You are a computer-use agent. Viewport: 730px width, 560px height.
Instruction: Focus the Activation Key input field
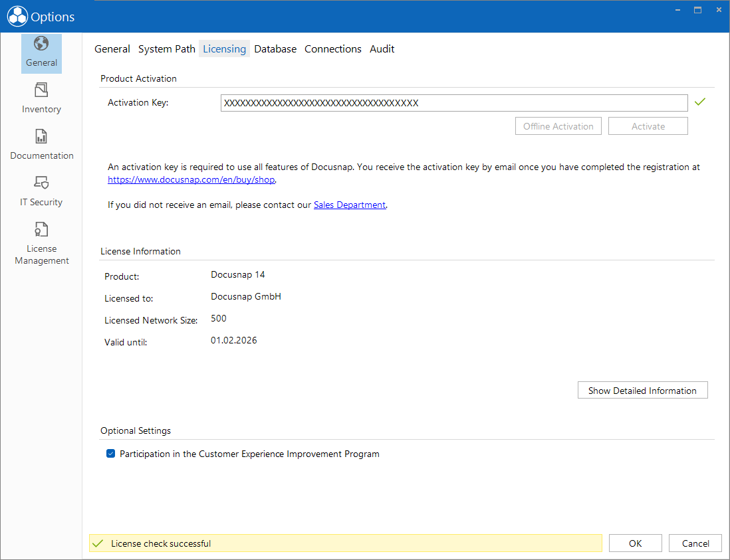click(x=454, y=103)
